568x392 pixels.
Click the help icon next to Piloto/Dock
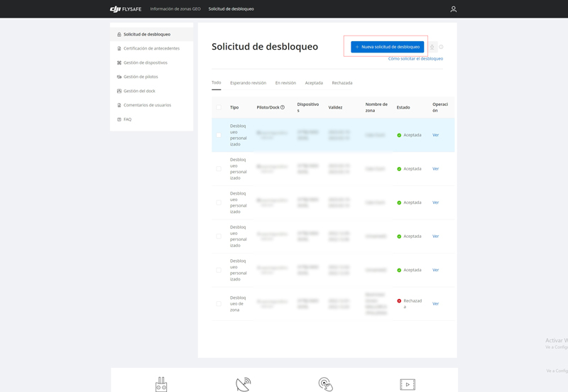pyautogui.click(x=283, y=108)
